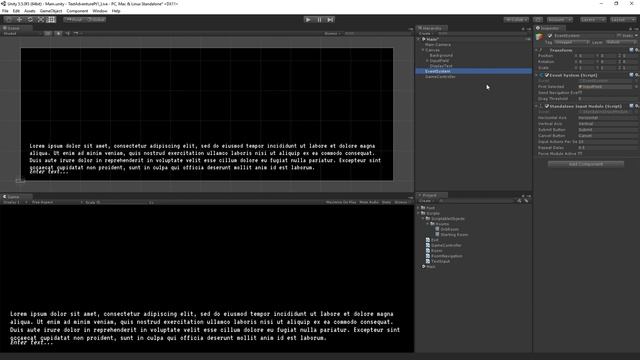Open the Scene Gizmos dropdown
This screenshot has width=640, height=360.
[332, 33]
